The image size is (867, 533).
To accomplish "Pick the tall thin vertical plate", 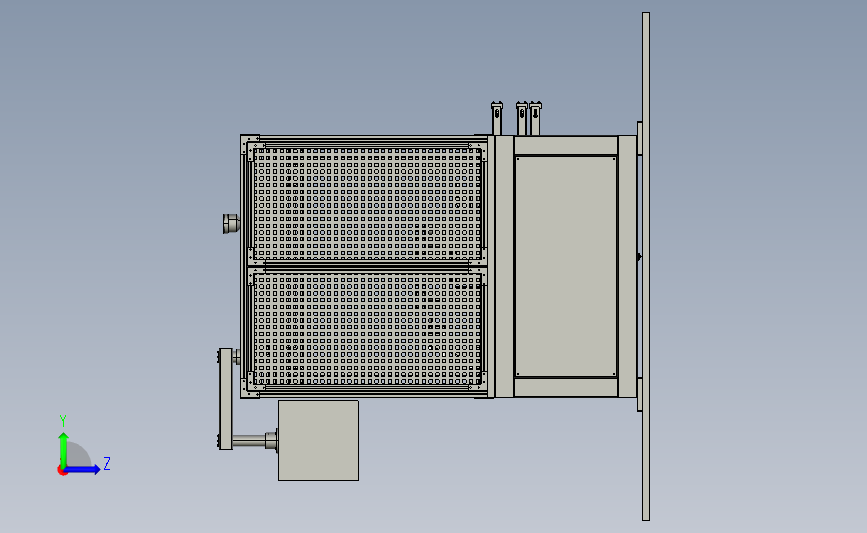I will 646,266.
